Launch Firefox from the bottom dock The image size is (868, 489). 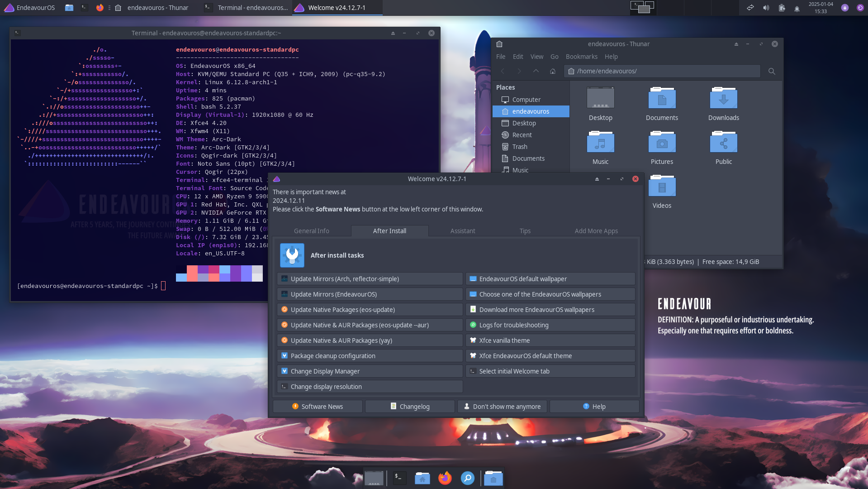coord(445,478)
